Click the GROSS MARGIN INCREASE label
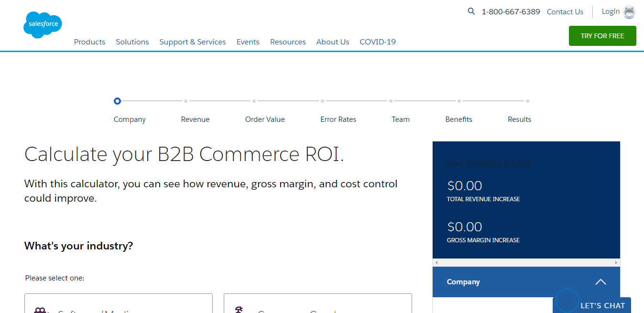 [x=483, y=240]
